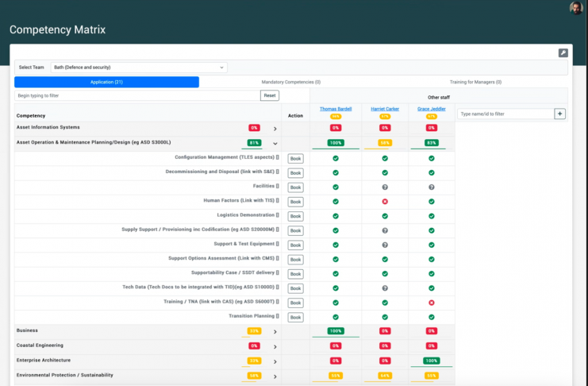Click Harriet Carker's question mark for Tech Data
Screen dimensions: 588x386
pos(385,288)
